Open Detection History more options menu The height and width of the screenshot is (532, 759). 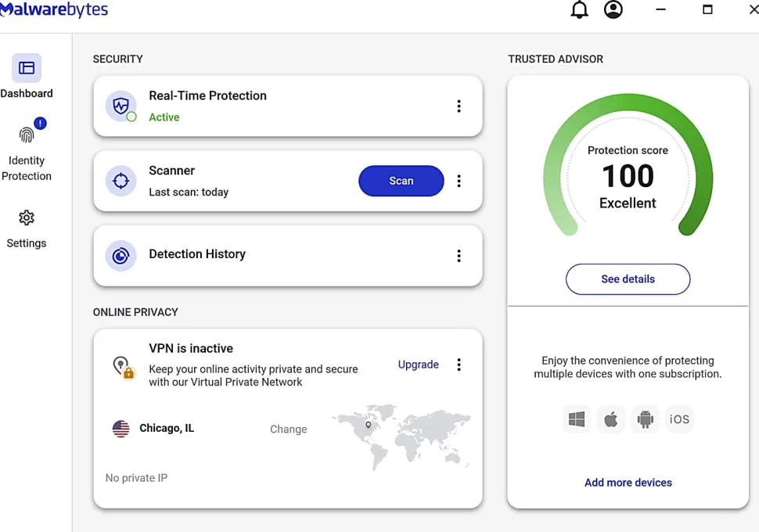point(459,256)
